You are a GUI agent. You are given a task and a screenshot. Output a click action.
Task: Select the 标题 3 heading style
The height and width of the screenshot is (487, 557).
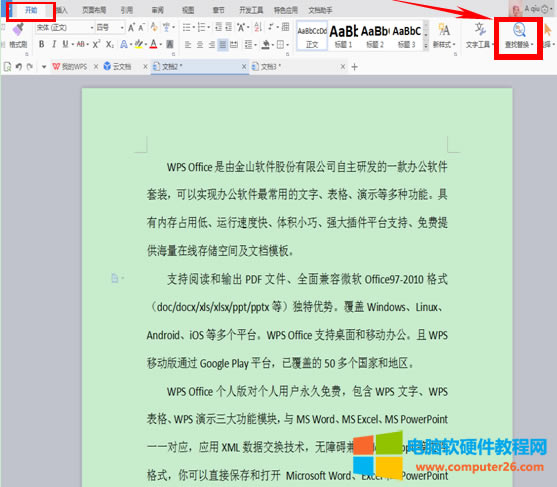pos(407,36)
